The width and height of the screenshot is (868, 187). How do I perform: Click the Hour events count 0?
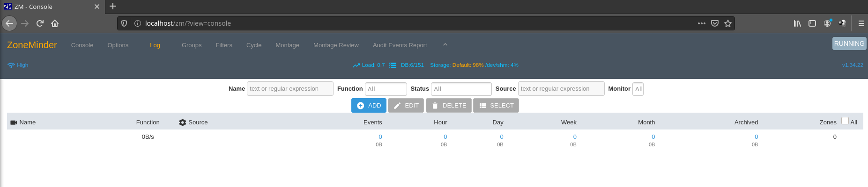pyautogui.click(x=445, y=137)
